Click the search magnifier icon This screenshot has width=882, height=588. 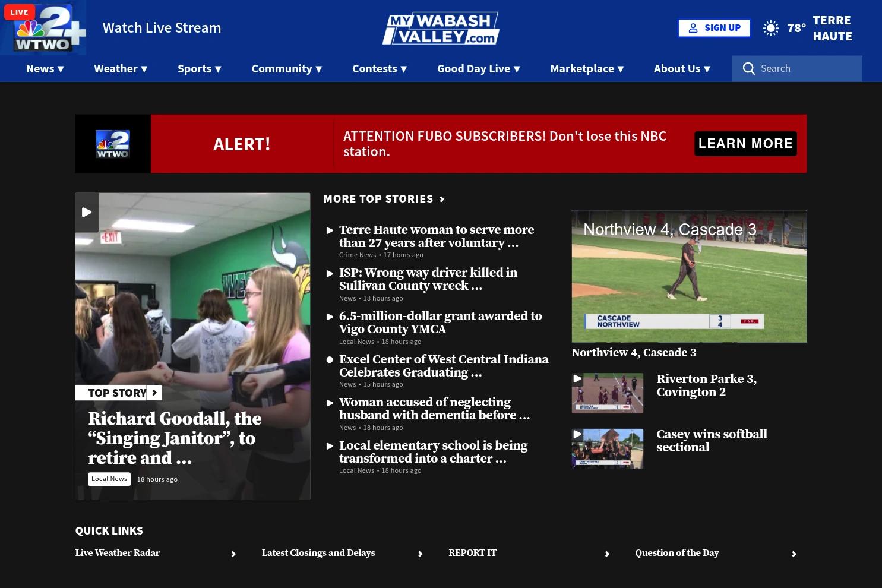point(749,69)
